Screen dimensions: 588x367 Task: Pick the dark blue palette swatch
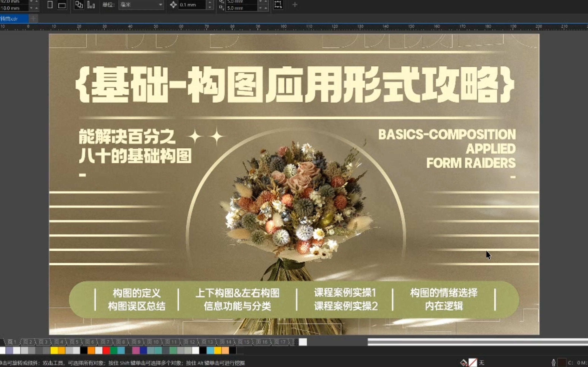(x=143, y=350)
